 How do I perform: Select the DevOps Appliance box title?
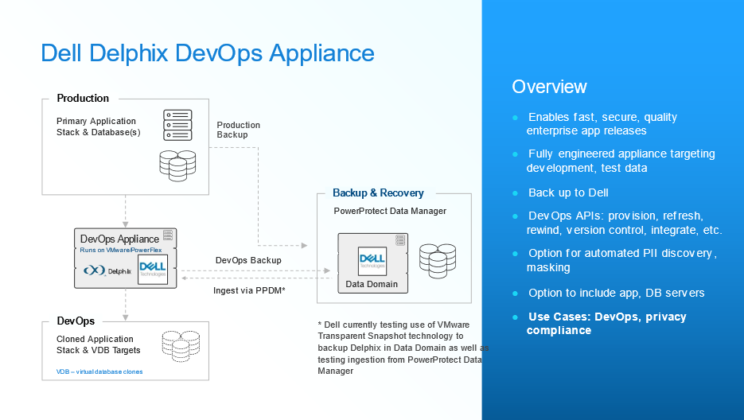pos(119,239)
